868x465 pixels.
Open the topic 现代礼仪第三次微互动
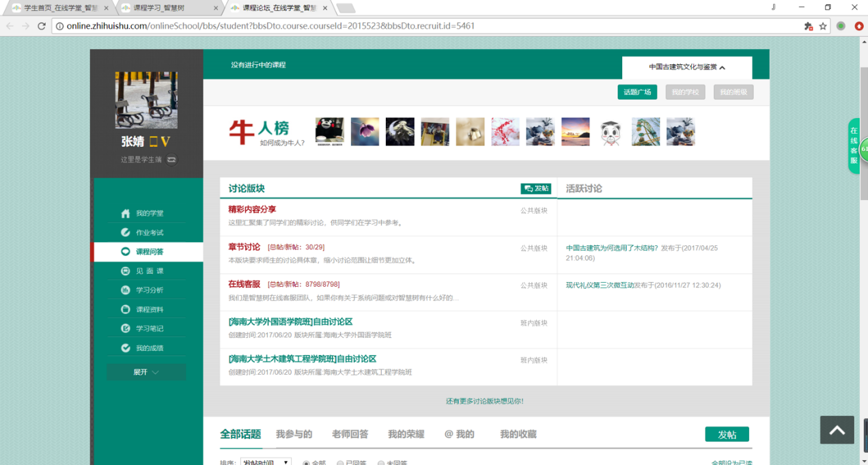[600, 285]
